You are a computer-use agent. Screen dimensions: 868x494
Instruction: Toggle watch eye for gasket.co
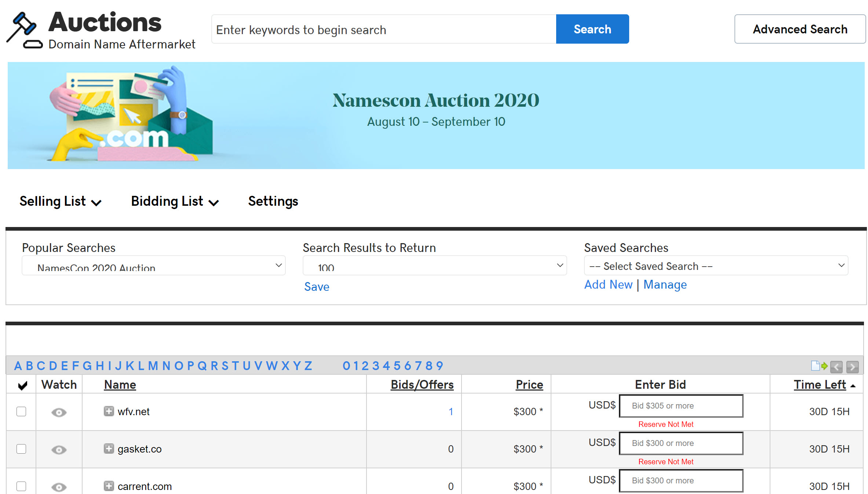pos(59,450)
